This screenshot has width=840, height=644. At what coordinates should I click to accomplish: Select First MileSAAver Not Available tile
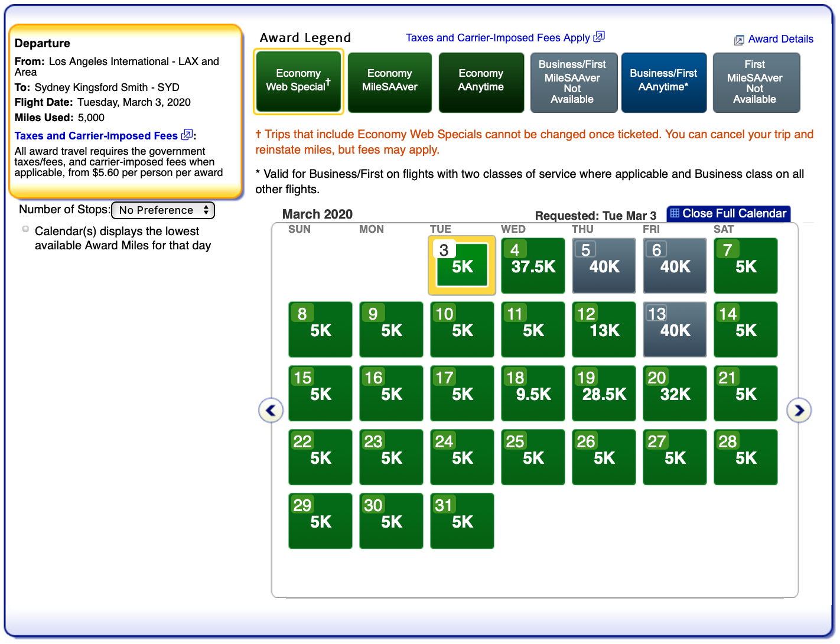(x=756, y=82)
